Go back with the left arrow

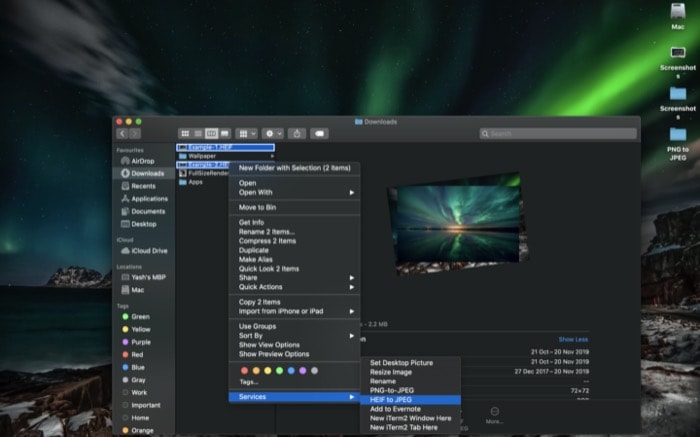pos(122,133)
